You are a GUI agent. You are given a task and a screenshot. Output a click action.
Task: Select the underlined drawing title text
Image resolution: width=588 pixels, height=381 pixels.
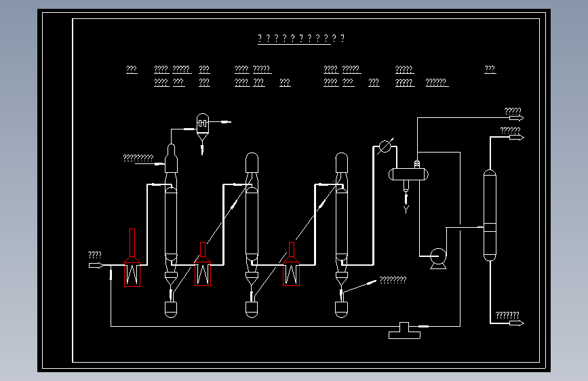point(300,39)
